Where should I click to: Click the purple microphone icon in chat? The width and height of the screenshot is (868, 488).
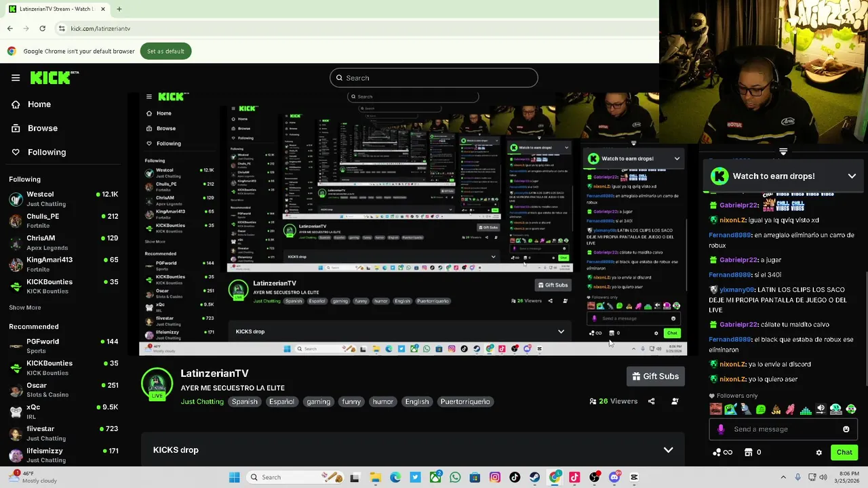point(721,429)
